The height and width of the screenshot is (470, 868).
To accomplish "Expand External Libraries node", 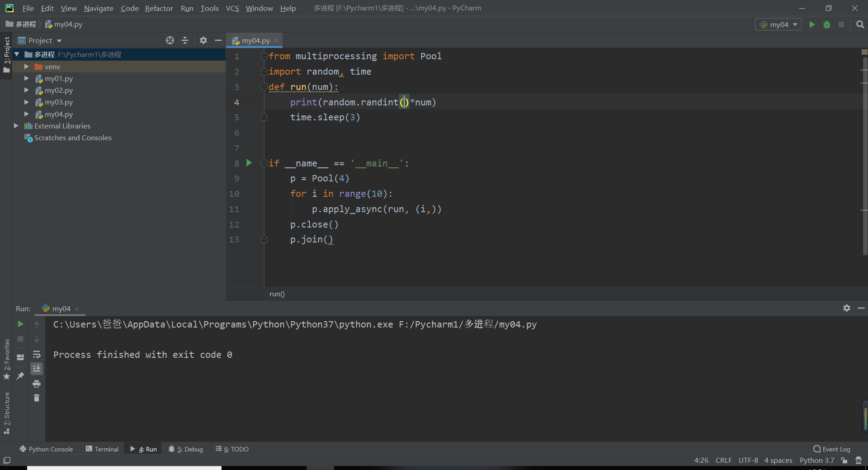I will point(16,126).
